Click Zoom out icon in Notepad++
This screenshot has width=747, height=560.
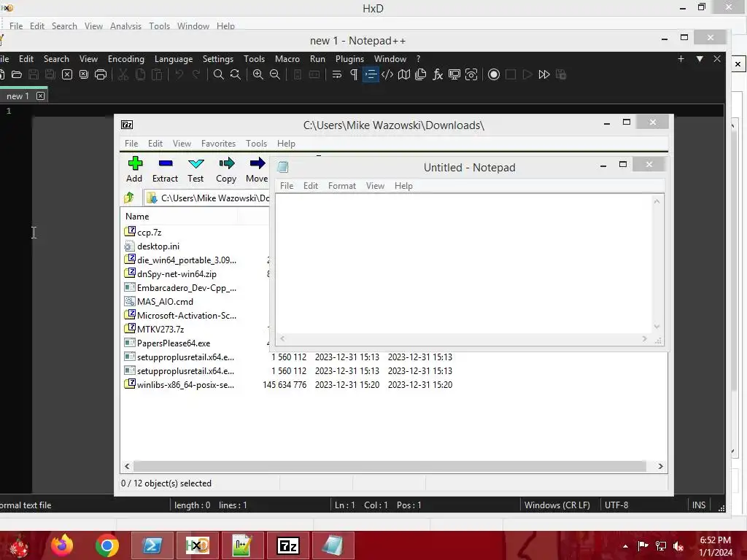pyautogui.click(x=275, y=74)
